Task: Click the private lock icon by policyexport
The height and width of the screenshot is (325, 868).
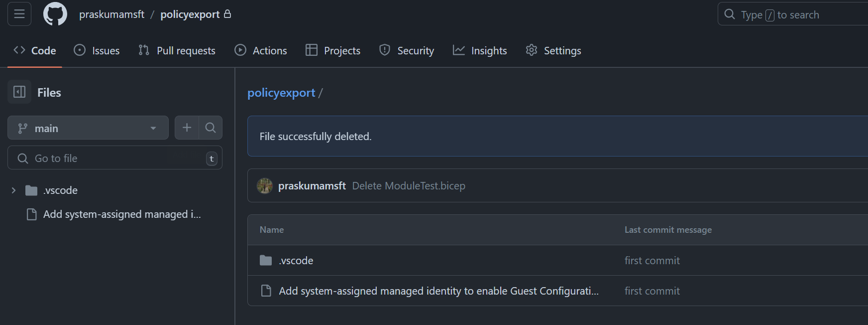Action: pos(227,14)
